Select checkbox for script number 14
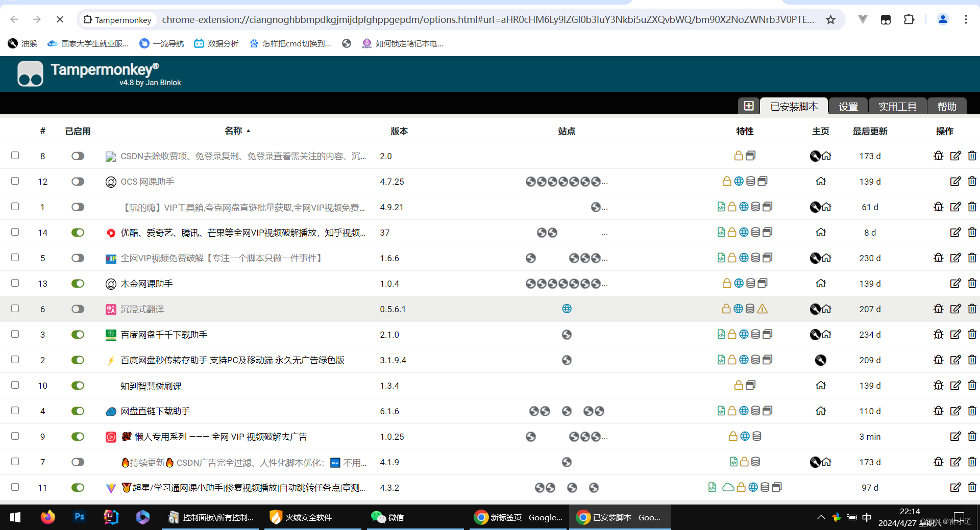 coord(15,232)
